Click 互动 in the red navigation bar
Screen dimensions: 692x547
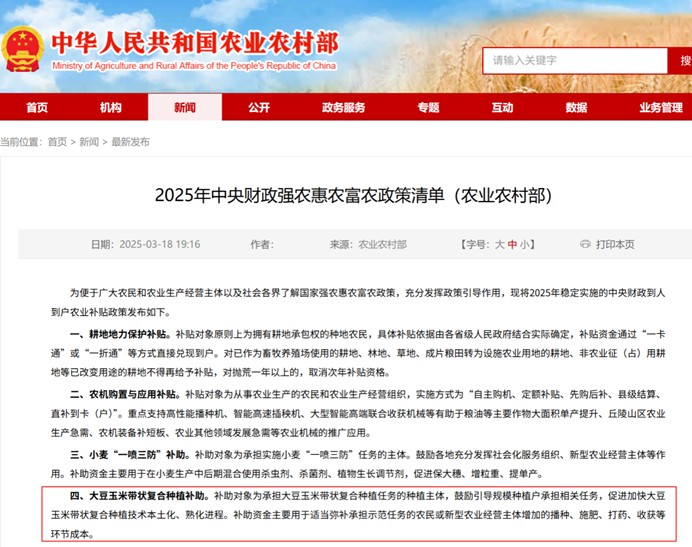click(x=503, y=108)
